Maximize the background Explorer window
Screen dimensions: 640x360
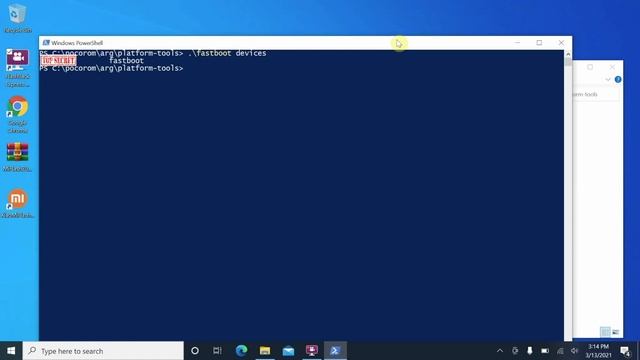click(590, 67)
